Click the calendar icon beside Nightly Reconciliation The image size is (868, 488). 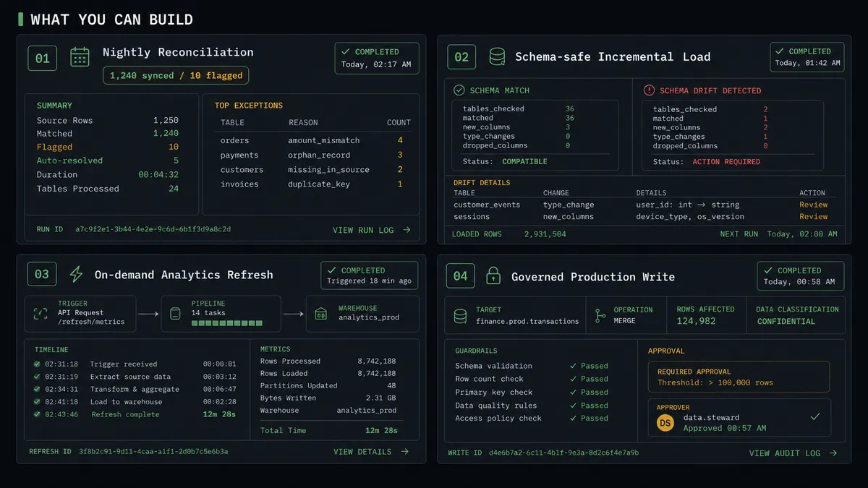[x=80, y=57]
